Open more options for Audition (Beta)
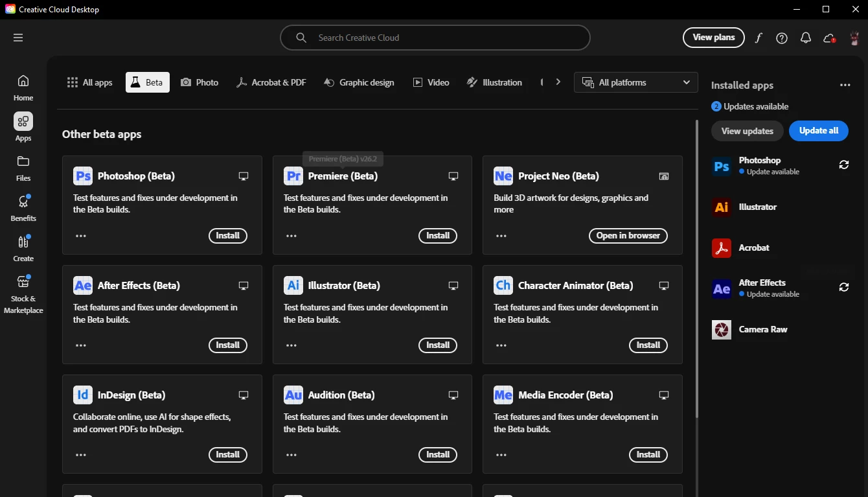The width and height of the screenshot is (868, 497). pyautogui.click(x=291, y=455)
